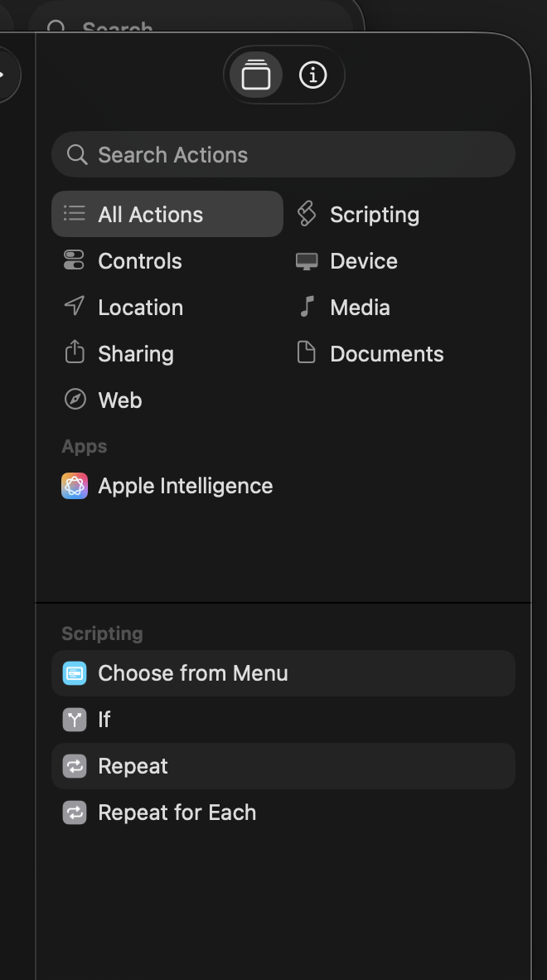
Task: Open the Documents category
Action: (x=386, y=354)
